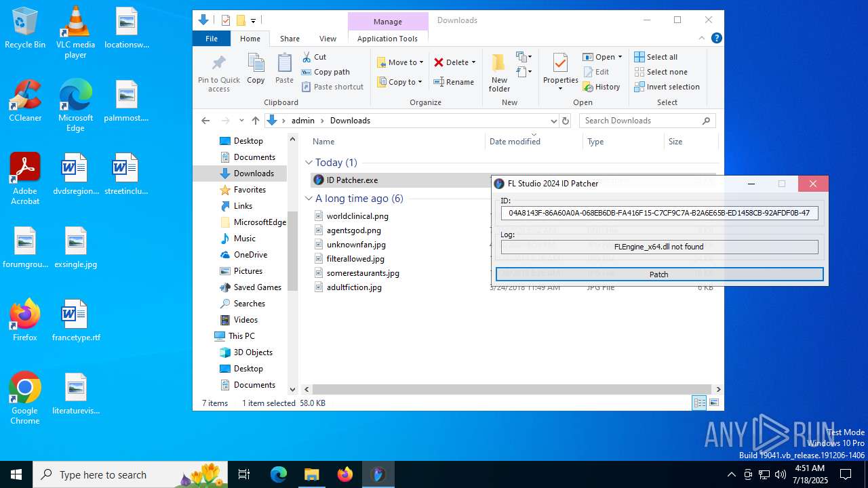Open the File menu tab

coord(212,39)
